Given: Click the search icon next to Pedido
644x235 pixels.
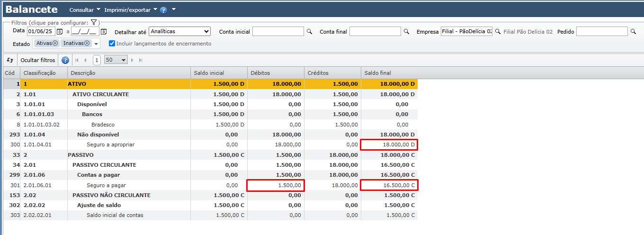Looking at the screenshot, I should 633,32.
